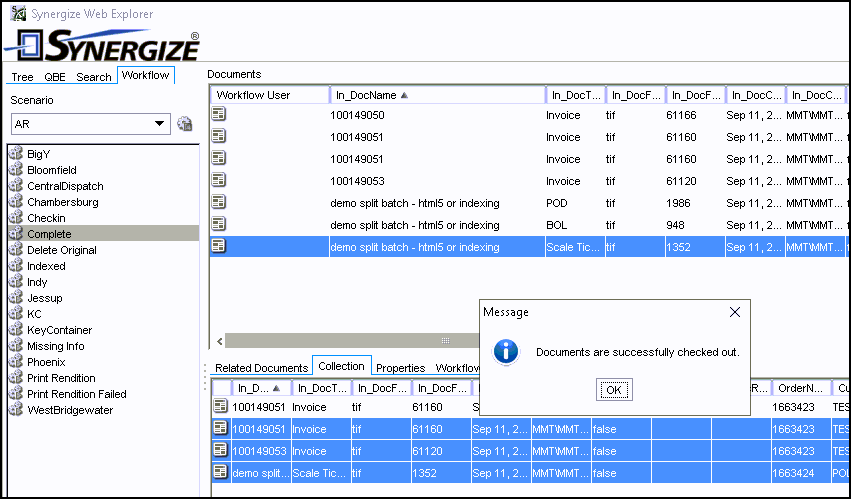Screen dimensions: 851x499
Task: Click the Synergize logo
Action: click(102, 46)
